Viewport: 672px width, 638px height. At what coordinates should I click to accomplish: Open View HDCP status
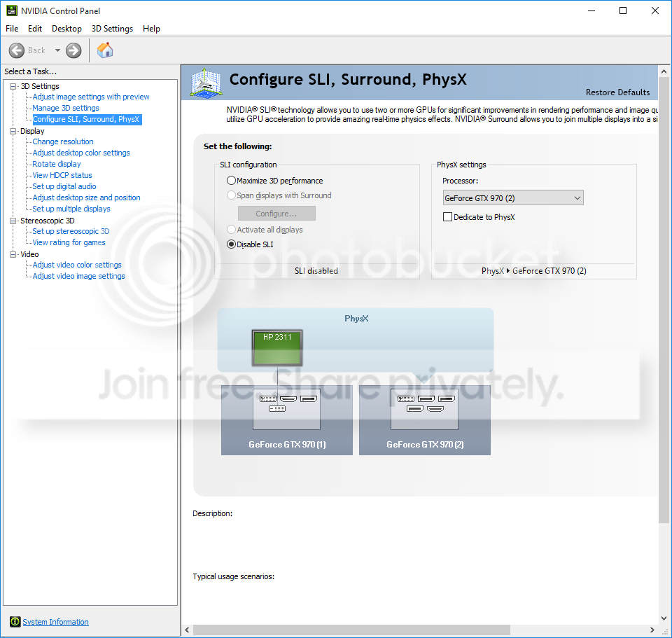[62, 175]
